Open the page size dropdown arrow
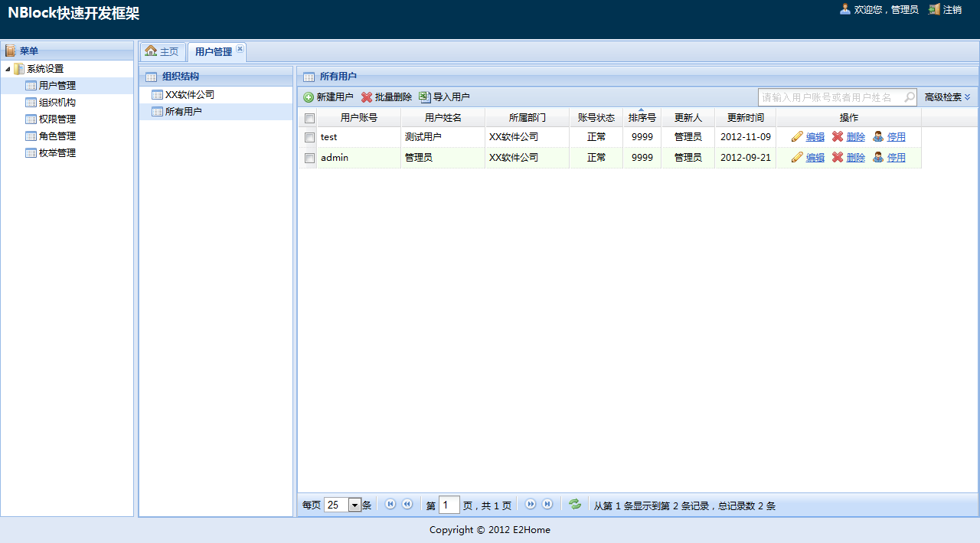 click(x=354, y=505)
